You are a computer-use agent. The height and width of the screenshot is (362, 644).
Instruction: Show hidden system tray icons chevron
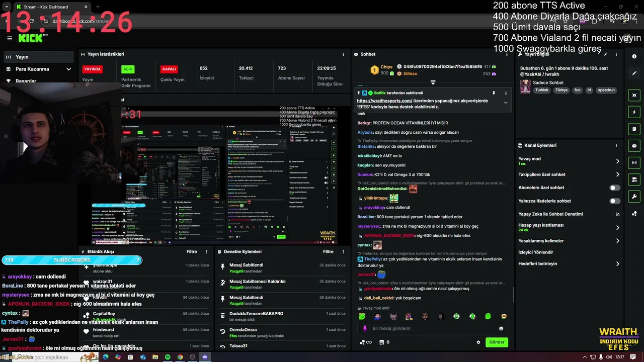point(585,357)
